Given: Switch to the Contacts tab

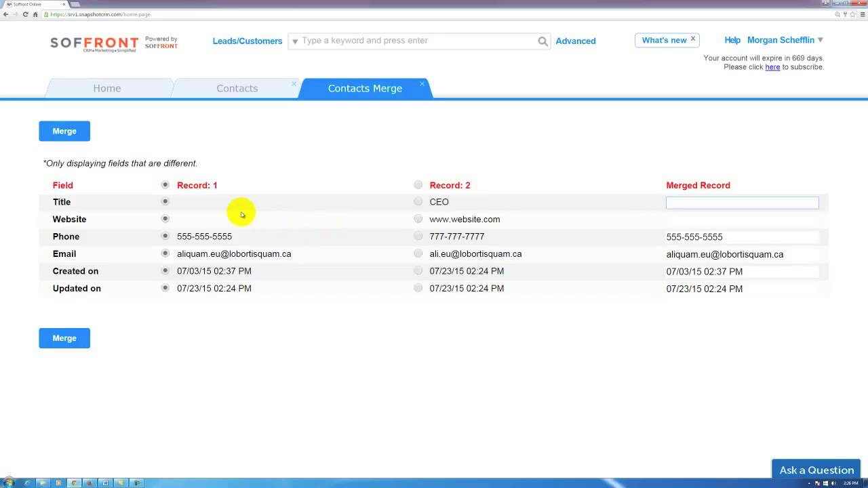Looking at the screenshot, I should pyautogui.click(x=237, y=88).
